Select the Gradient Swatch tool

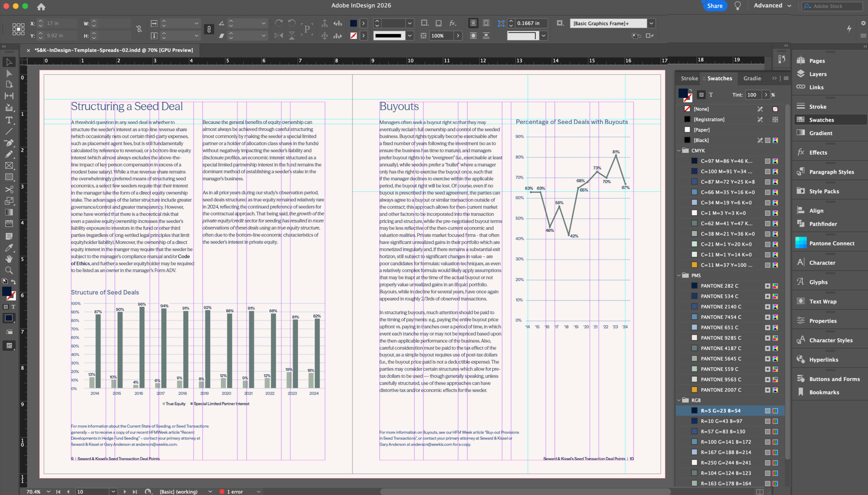point(9,212)
